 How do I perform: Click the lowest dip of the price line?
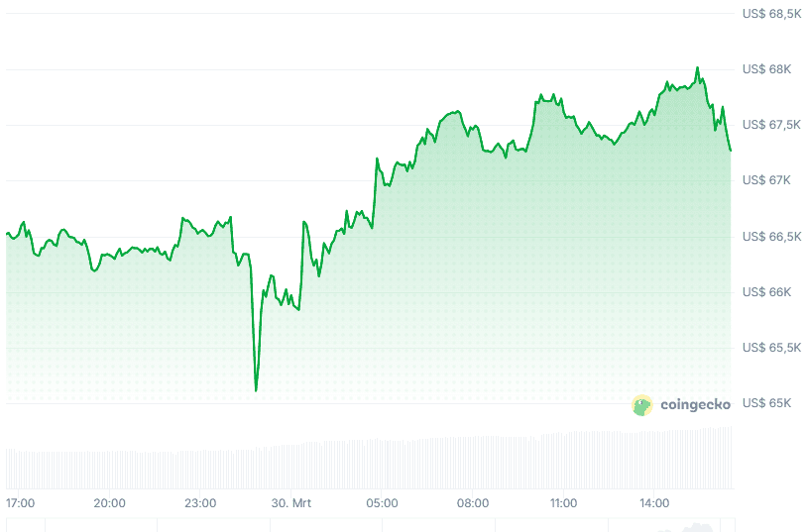[x=256, y=390]
